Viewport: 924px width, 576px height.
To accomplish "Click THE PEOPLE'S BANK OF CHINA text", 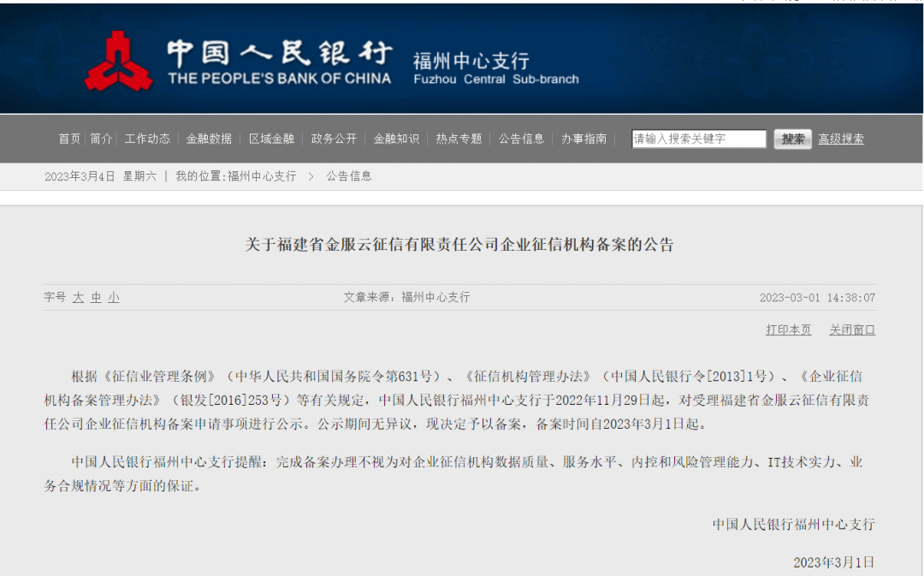I will coord(279,79).
